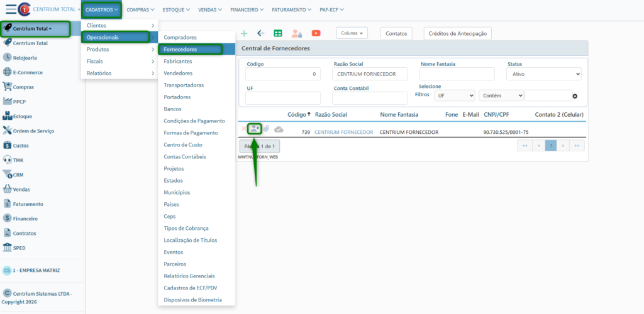Select Fabricantes from the Operacionais submenu
Image resolution: width=644 pixels, height=314 pixels.
coord(178,61)
